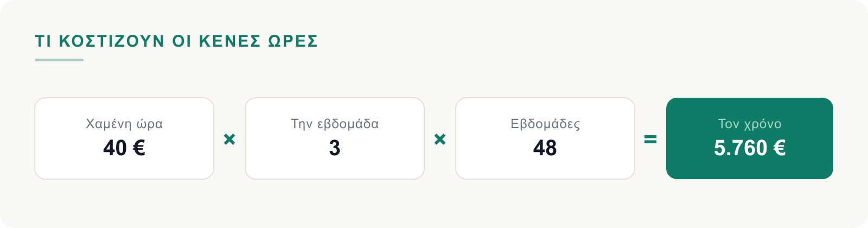Viewport: 868px width, 228px height.
Task: Select the 'Εβδομάδες' card
Action: pyautogui.click(x=545, y=138)
